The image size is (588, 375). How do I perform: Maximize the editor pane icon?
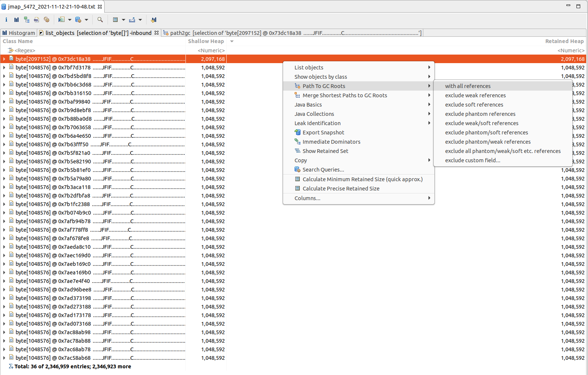pos(578,6)
